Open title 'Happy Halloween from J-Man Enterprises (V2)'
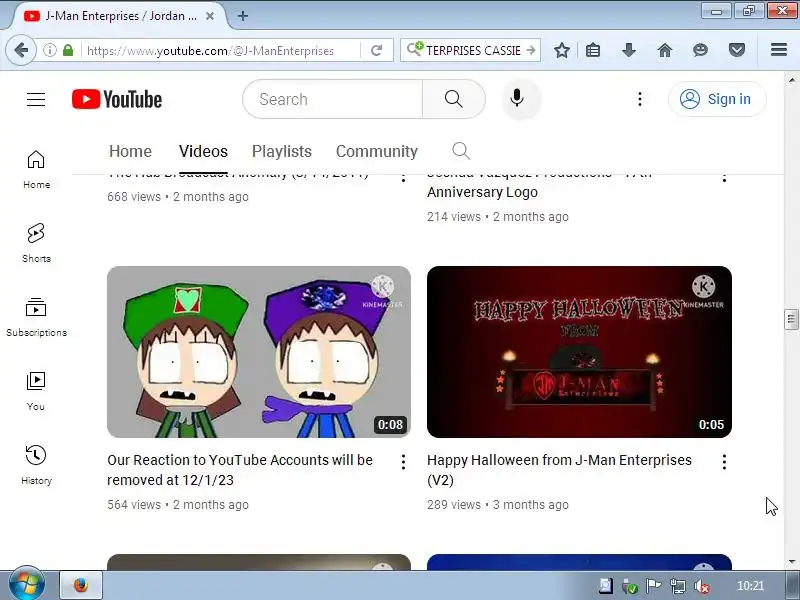This screenshot has width=800, height=600. tap(559, 470)
